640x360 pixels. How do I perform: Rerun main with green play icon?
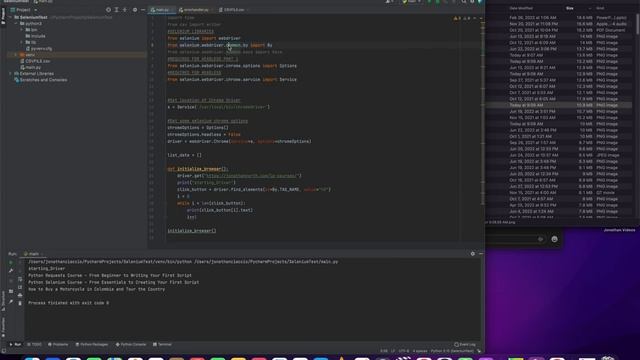pos(11,262)
